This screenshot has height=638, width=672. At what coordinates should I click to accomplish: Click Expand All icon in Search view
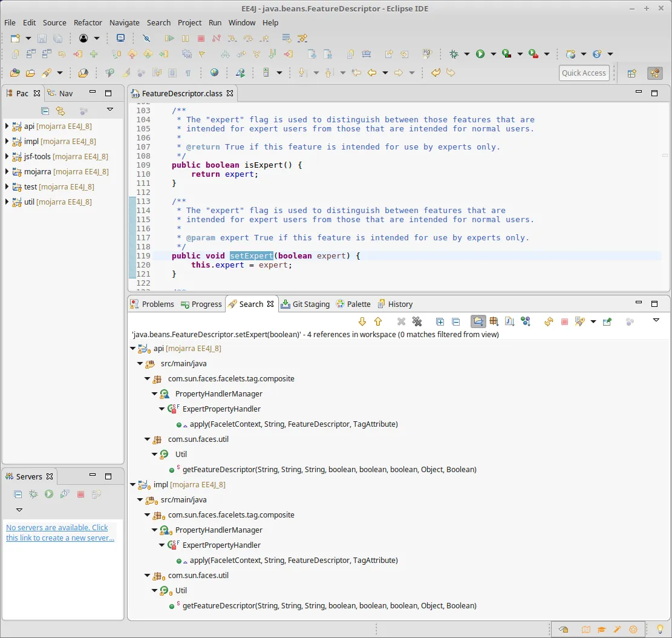click(x=440, y=321)
